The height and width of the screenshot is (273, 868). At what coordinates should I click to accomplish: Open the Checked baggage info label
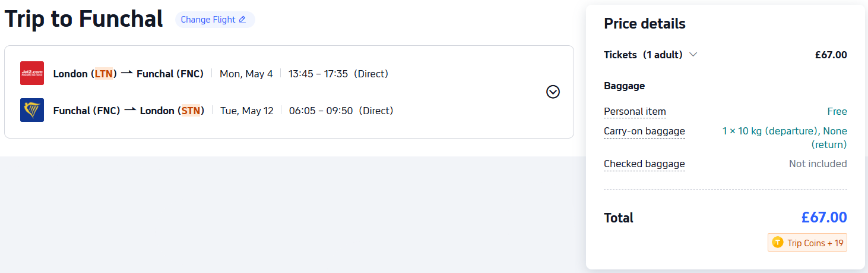tap(644, 164)
